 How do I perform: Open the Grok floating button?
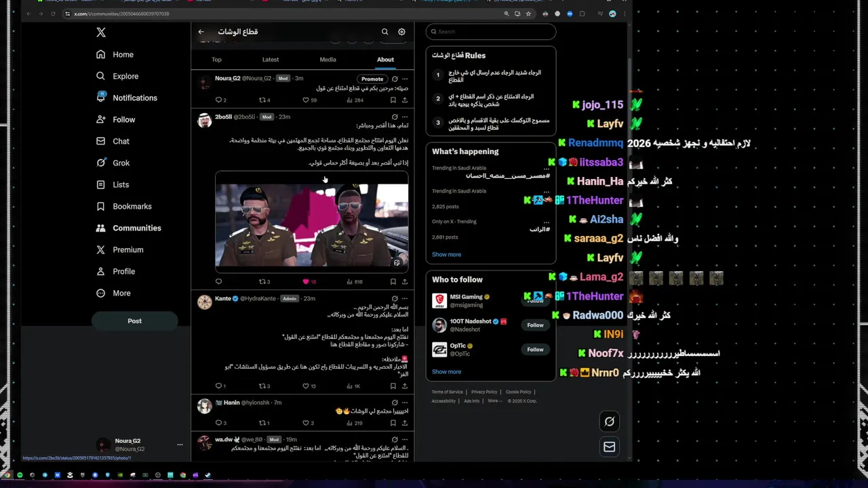[x=610, y=422]
